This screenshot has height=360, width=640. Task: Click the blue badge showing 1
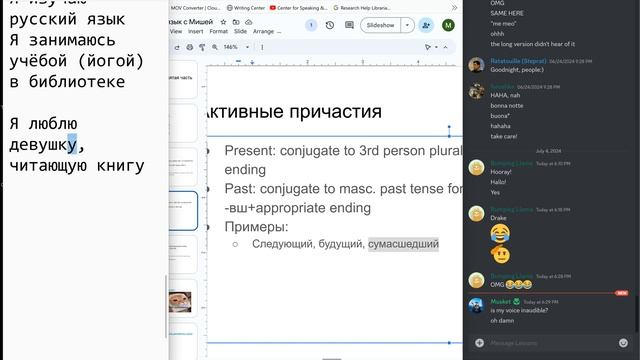coord(311,25)
